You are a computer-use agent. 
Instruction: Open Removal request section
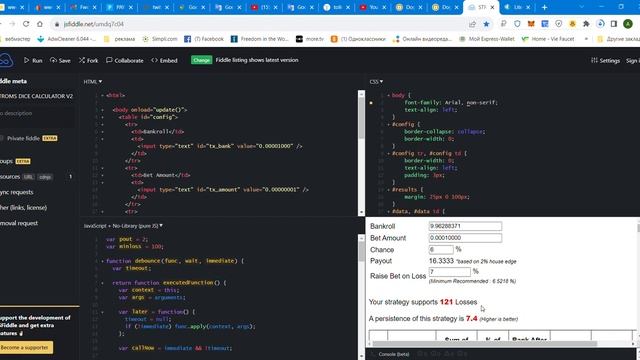click(x=19, y=223)
